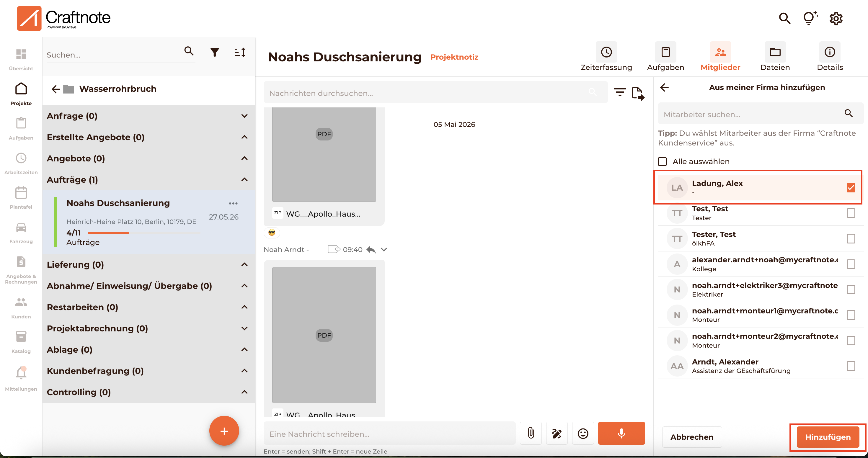
Task: Collapse the Aufträge (1) section
Action: 245,179
